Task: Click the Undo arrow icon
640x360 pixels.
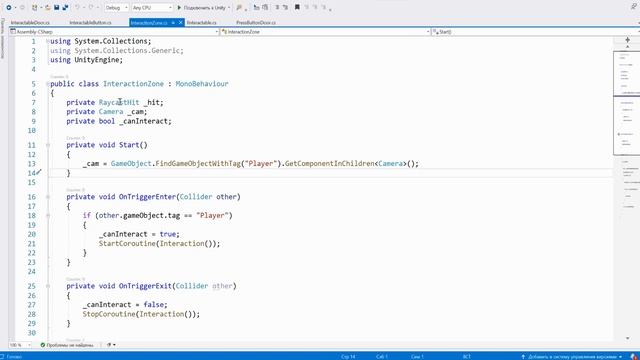Action: point(77,7)
